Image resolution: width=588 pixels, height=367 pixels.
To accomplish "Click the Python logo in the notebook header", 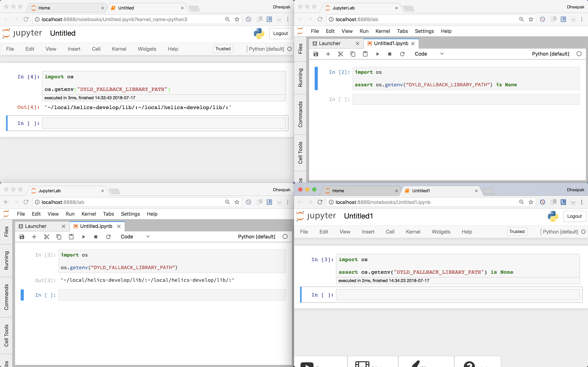I will tap(259, 34).
